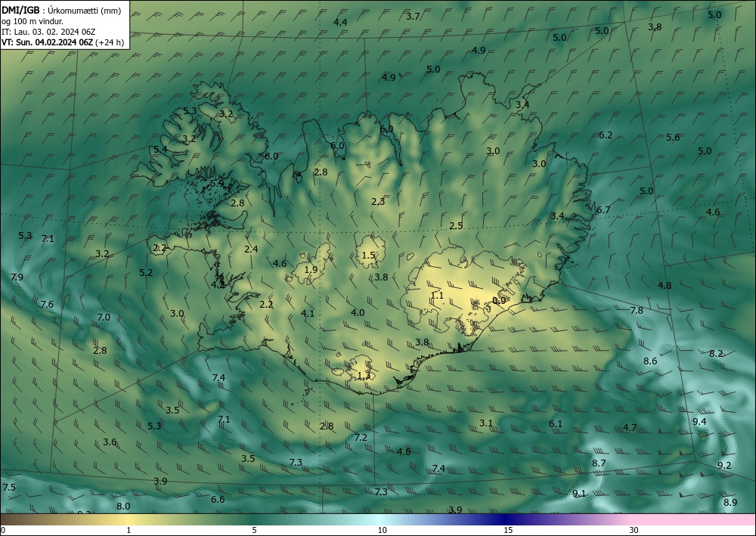Image resolution: width=756 pixels, height=536 pixels.
Task: Click the '2.4' value in west Iceland
Action: tap(251, 249)
